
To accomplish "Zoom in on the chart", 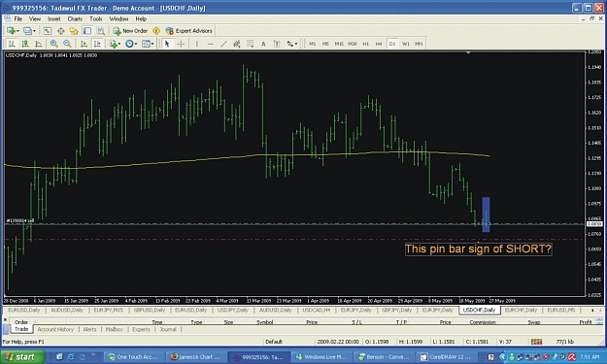I will click(53, 44).
